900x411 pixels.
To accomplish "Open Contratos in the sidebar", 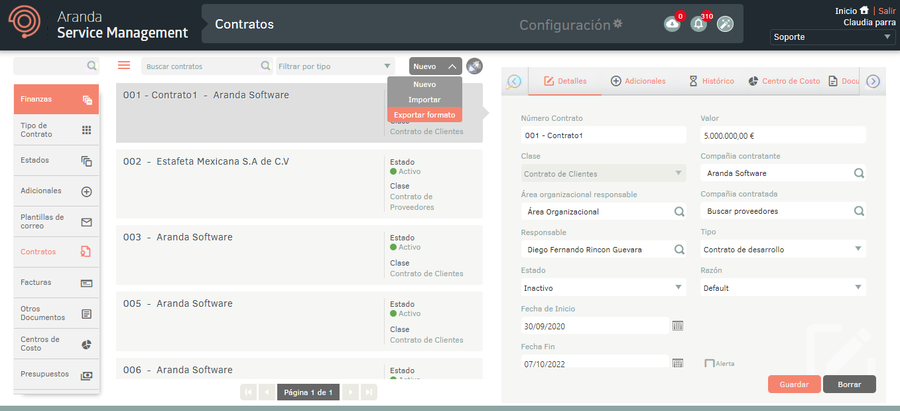I will 56,251.
